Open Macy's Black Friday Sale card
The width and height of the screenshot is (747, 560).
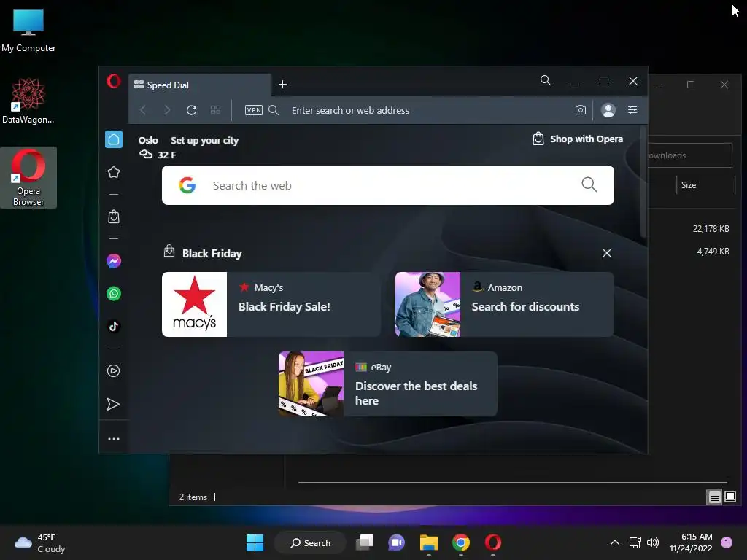coord(271,304)
